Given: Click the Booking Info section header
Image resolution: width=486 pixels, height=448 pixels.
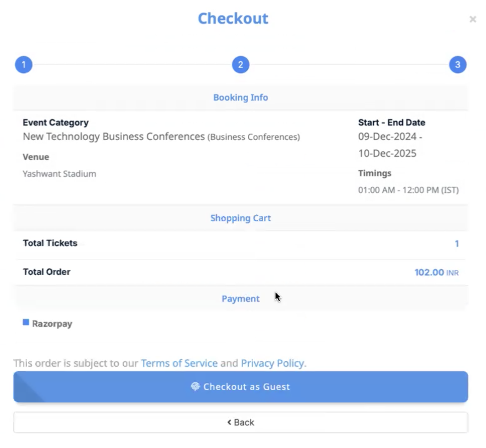Looking at the screenshot, I should [x=241, y=97].
